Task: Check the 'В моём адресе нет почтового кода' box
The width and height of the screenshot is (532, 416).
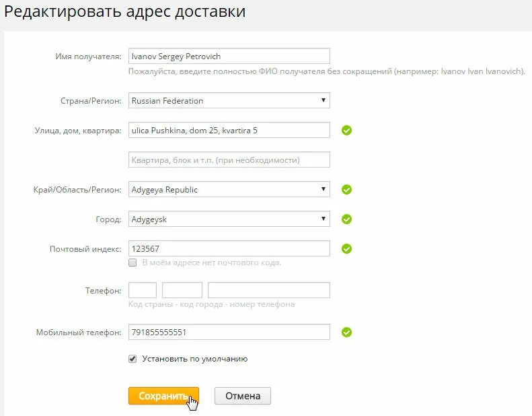Action: click(132, 263)
